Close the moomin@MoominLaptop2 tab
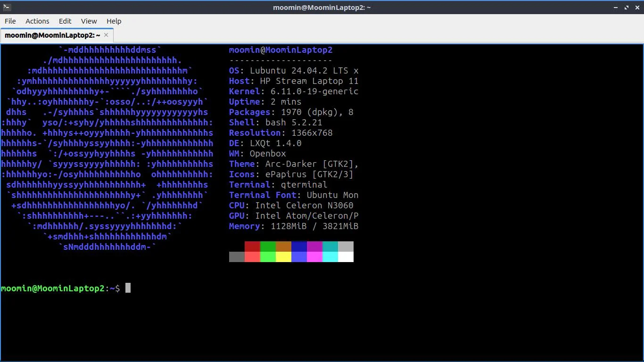The height and width of the screenshot is (362, 644). [x=106, y=35]
